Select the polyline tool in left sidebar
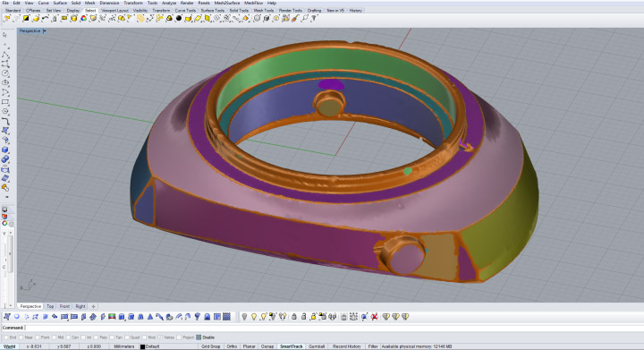 point(5,55)
